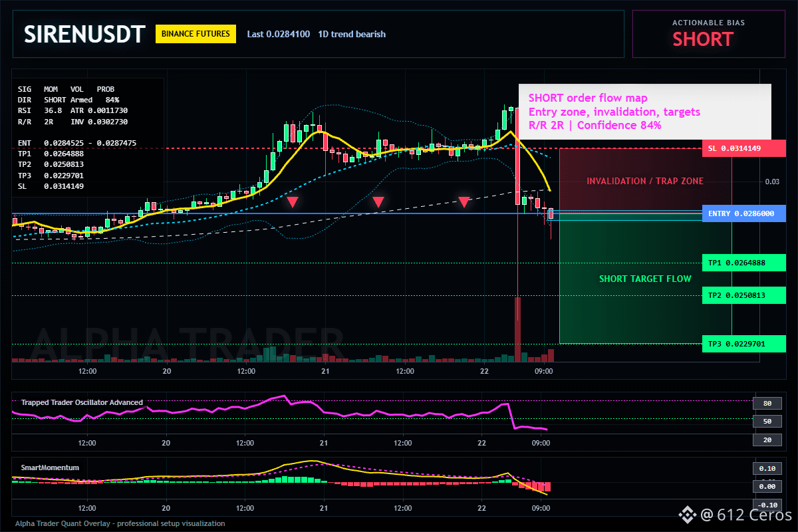798x532 pixels.
Task: Click the TP3 0.0229701 green price tag
Action: 743,344
